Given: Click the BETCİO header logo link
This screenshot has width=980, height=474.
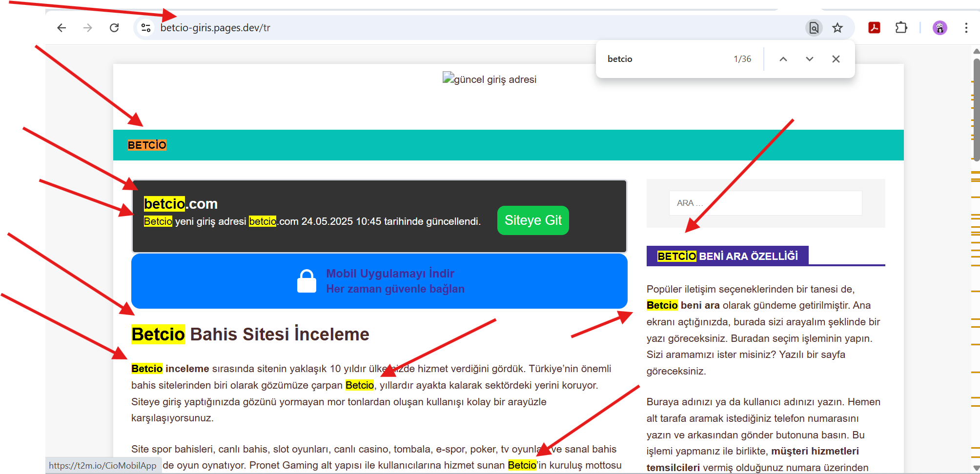Looking at the screenshot, I should (147, 145).
